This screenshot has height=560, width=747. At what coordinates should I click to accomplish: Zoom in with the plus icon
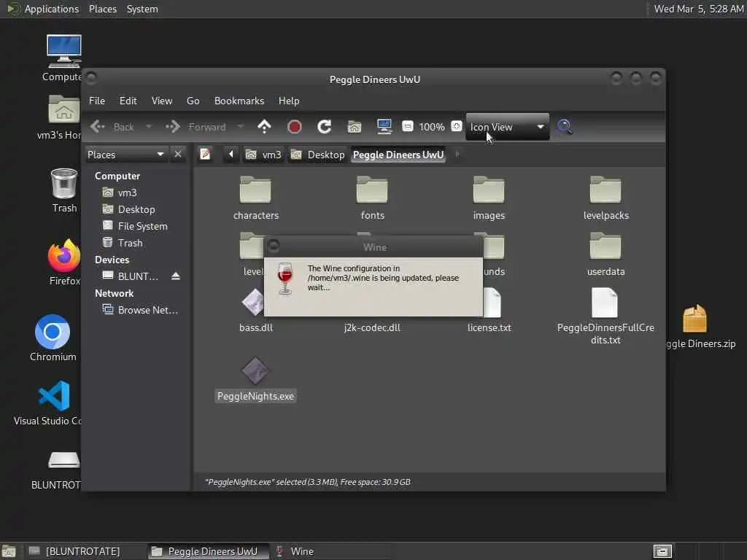point(457,127)
